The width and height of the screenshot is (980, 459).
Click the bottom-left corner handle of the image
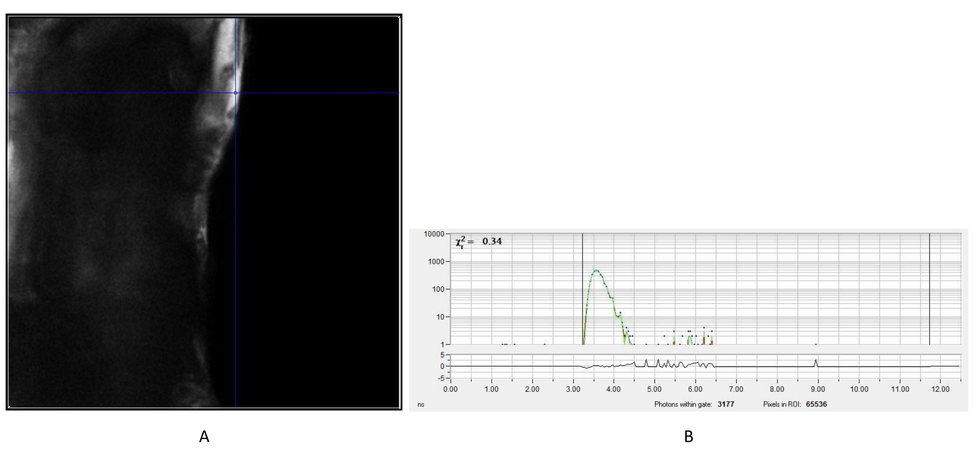(9, 407)
